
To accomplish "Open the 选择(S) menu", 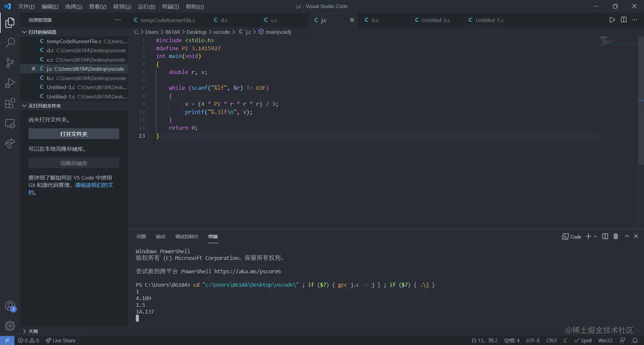I will coord(74,6).
